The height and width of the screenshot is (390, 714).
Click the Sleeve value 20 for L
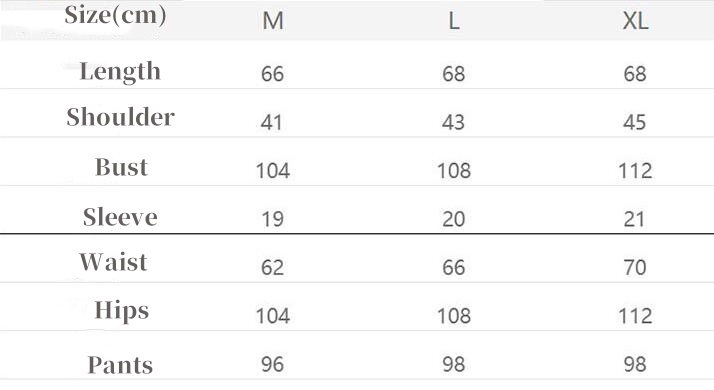[454, 219]
